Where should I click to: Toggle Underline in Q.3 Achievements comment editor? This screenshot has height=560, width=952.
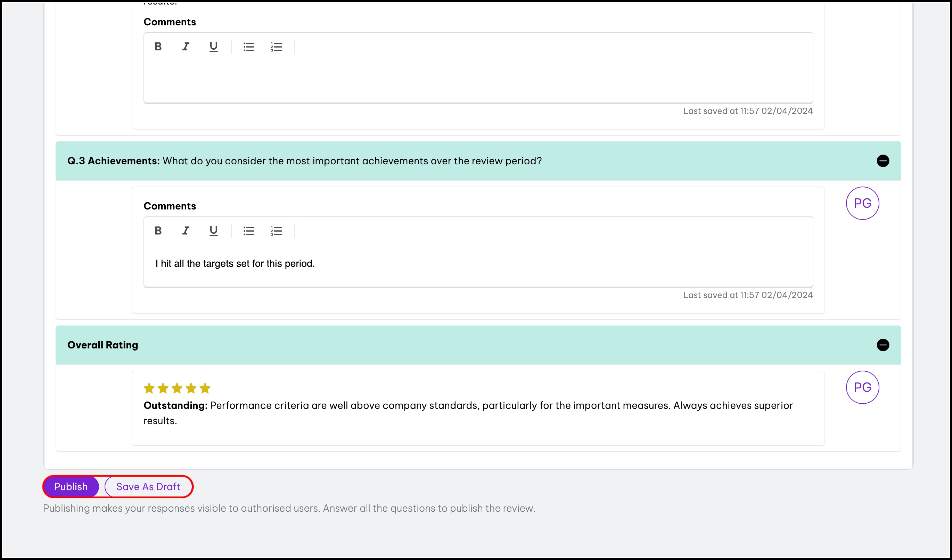[x=213, y=231]
